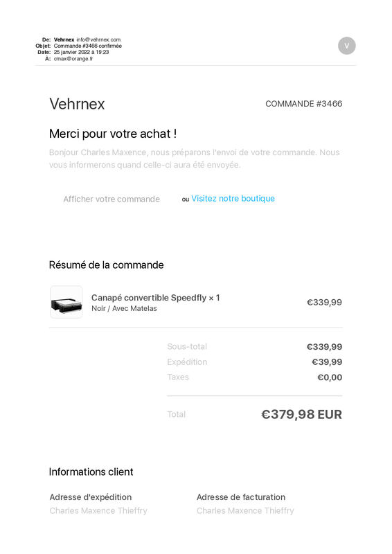Image resolution: width=392 pixels, height=554 pixels.
Task: Click the Adresse d'expédition label
Action: (91, 497)
